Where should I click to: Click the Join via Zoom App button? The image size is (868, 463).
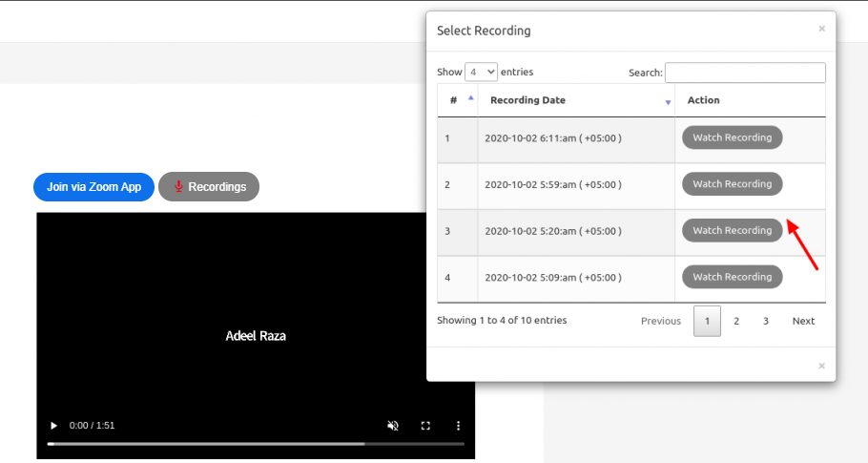93,187
